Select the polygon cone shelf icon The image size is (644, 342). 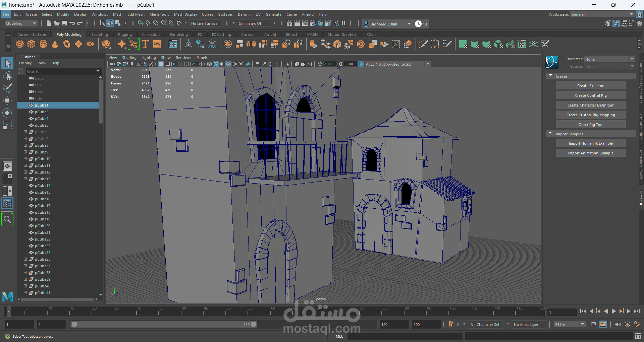coord(55,44)
